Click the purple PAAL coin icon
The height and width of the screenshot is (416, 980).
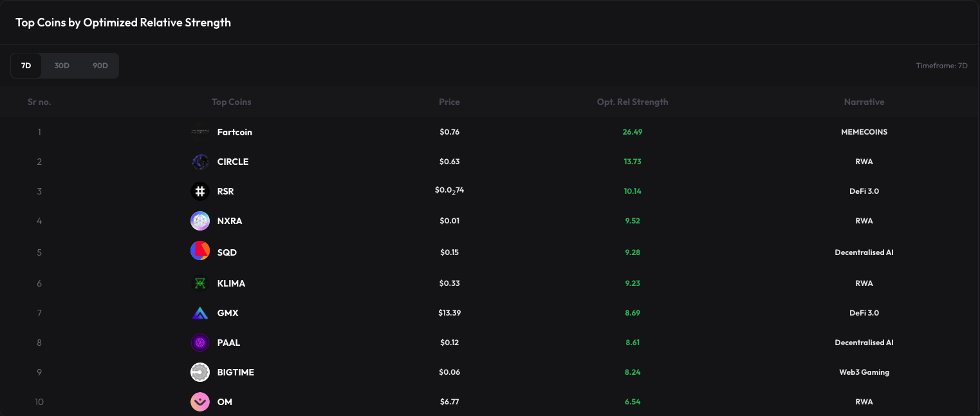pos(200,343)
